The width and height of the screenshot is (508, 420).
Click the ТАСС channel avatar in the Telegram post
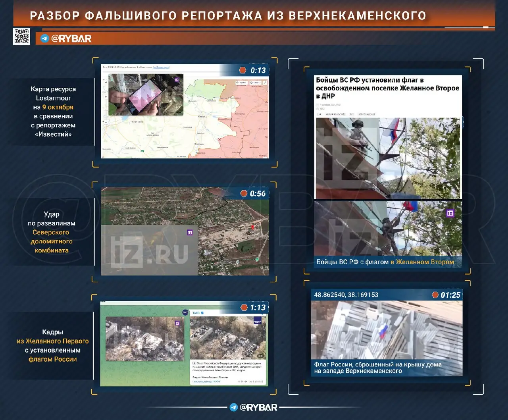(x=185, y=312)
